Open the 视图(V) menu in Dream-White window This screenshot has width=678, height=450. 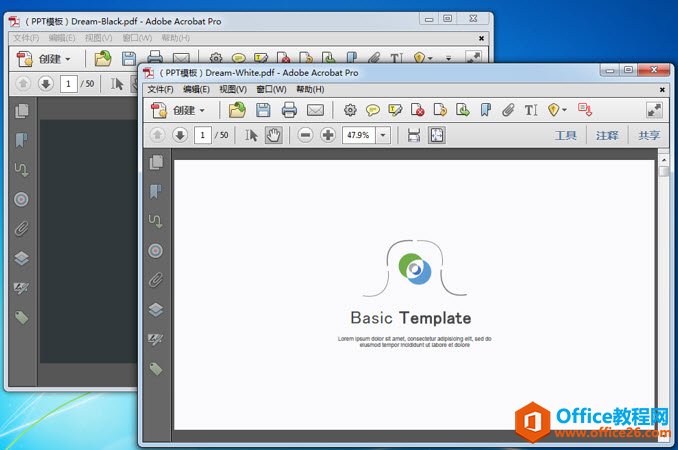[x=234, y=89]
